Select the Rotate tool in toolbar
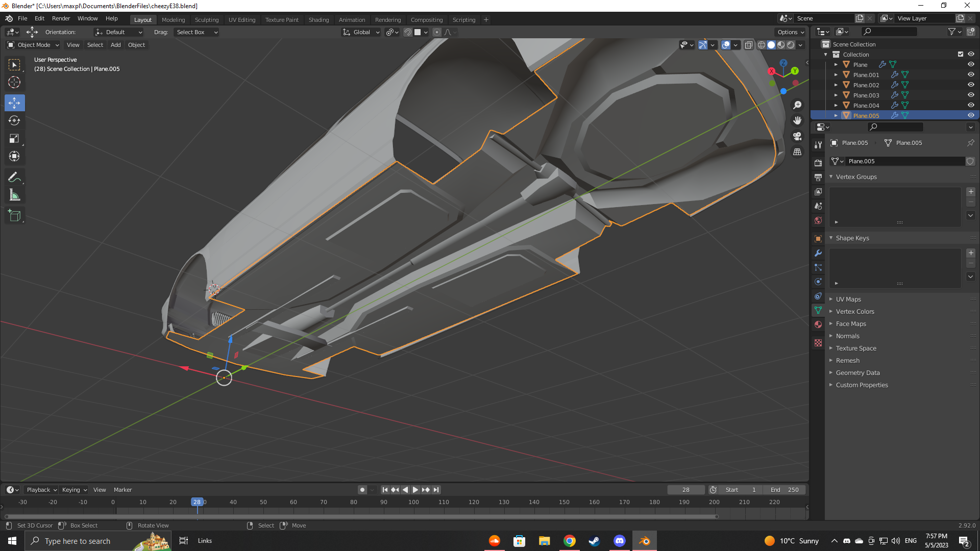The height and width of the screenshot is (551, 980). pos(14,120)
